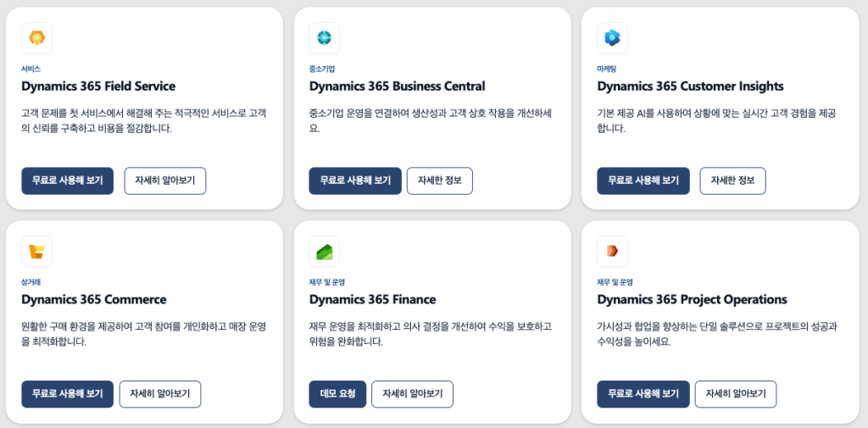The height and width of the screenshot is (428, 868).
Task: Start free trial of Dynamics 365 Field Service
Action: pos(68,181)
